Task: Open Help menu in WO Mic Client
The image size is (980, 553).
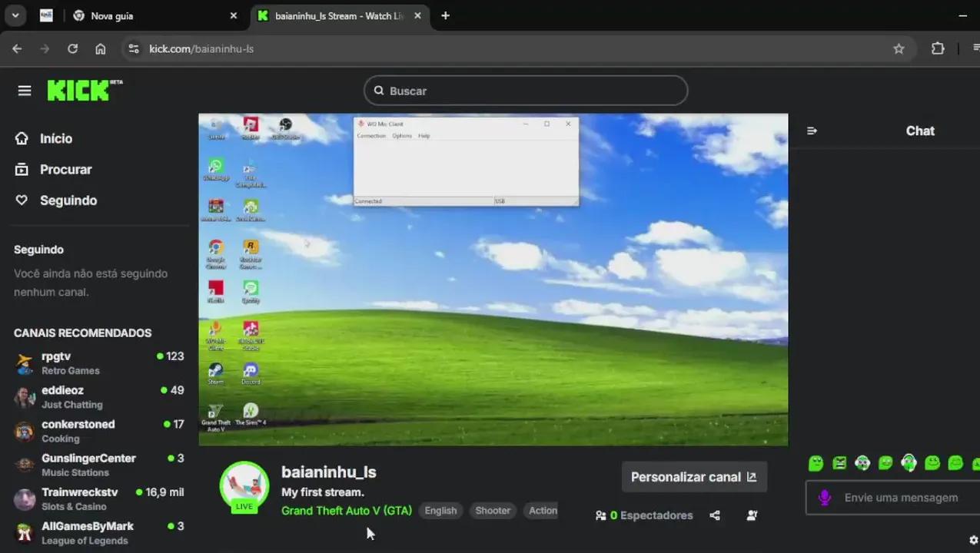Action: point(424,136)
